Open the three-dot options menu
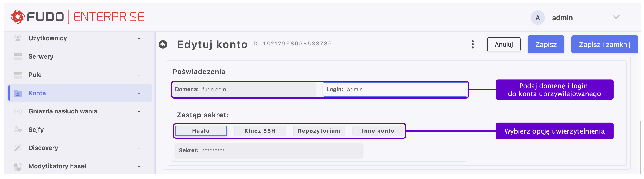Screen dimensions: 644x179 pyautogui.click(x=473, y=45)
